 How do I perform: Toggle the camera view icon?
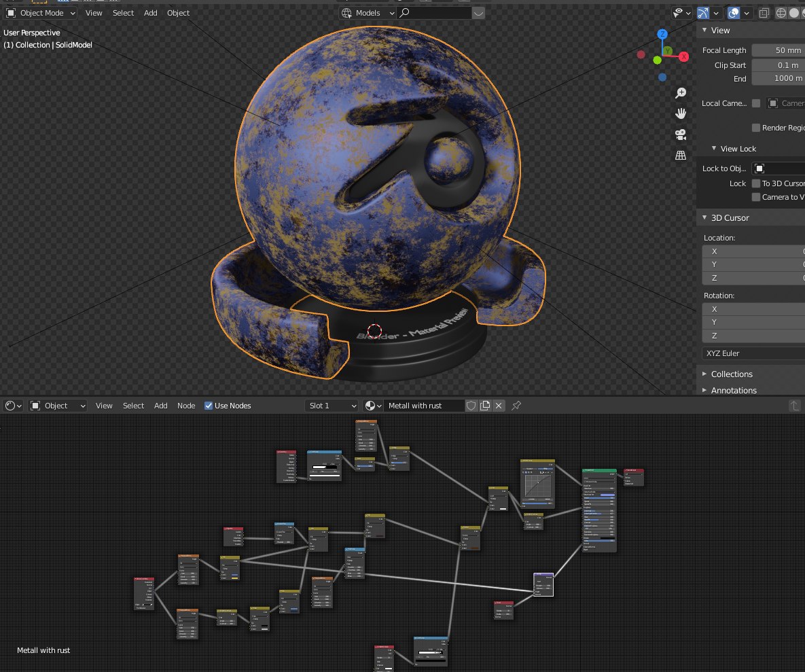click(681, 135)
